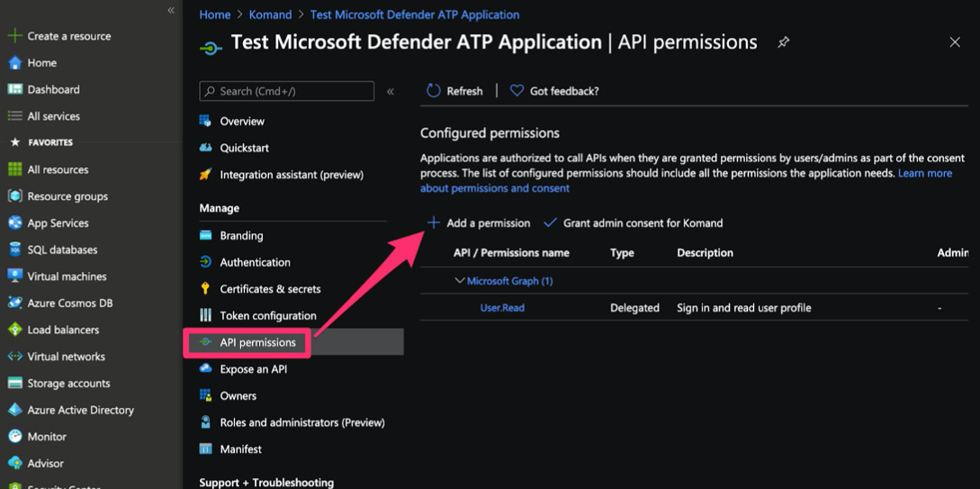The image size is (980, 489).
Task: Click the Resource groups icon
Action: 15,196
